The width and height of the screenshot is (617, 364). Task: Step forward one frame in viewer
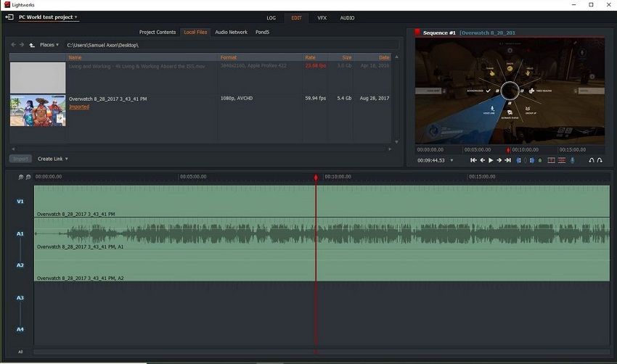(499, 160)
